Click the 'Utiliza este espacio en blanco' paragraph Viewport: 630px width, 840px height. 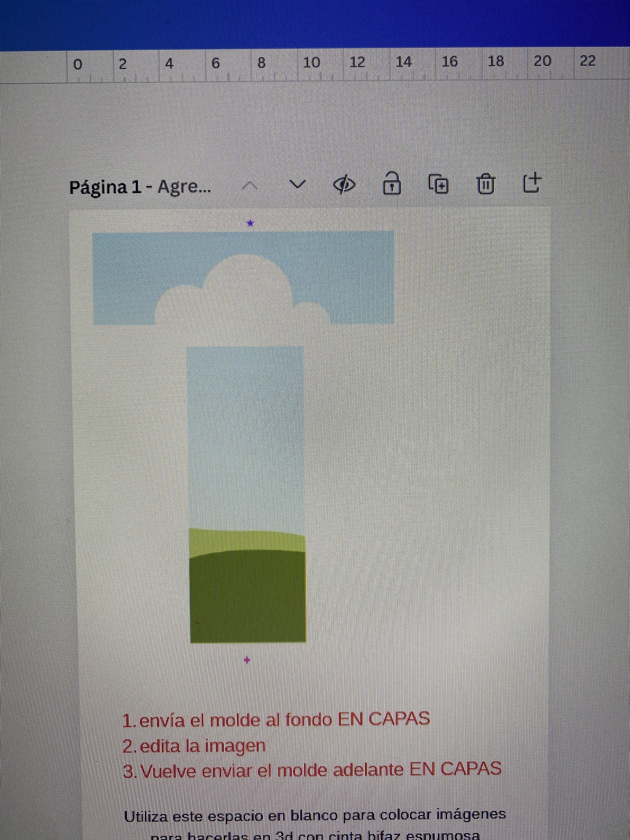pyautogui.click(x=315, y=816)
